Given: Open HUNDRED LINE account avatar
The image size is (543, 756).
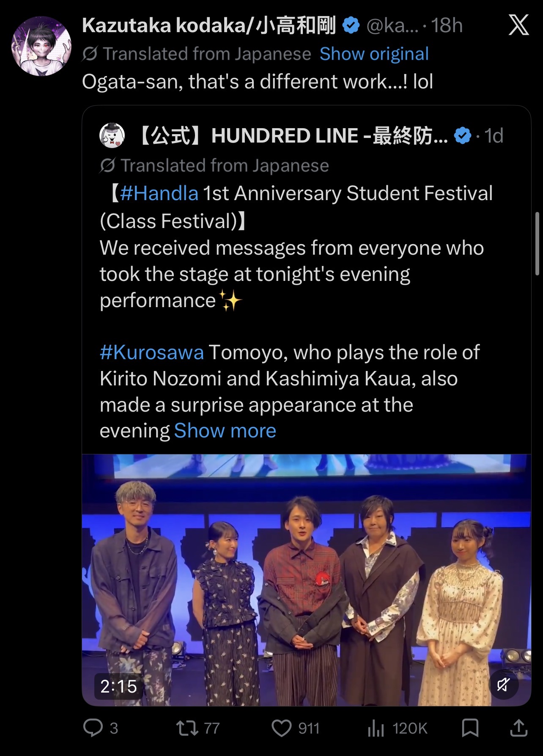Looking at the screenshot, I should (112, 135).
